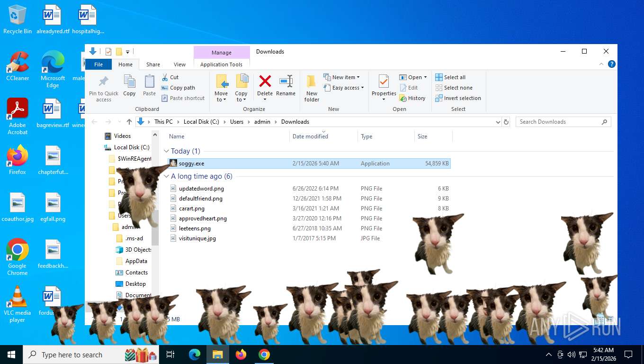Image resolution: width=644 pixels, height=364 pixels.
Task: Select the soggy.exe file
Action: pyautogui.click(x=309, y=164)
